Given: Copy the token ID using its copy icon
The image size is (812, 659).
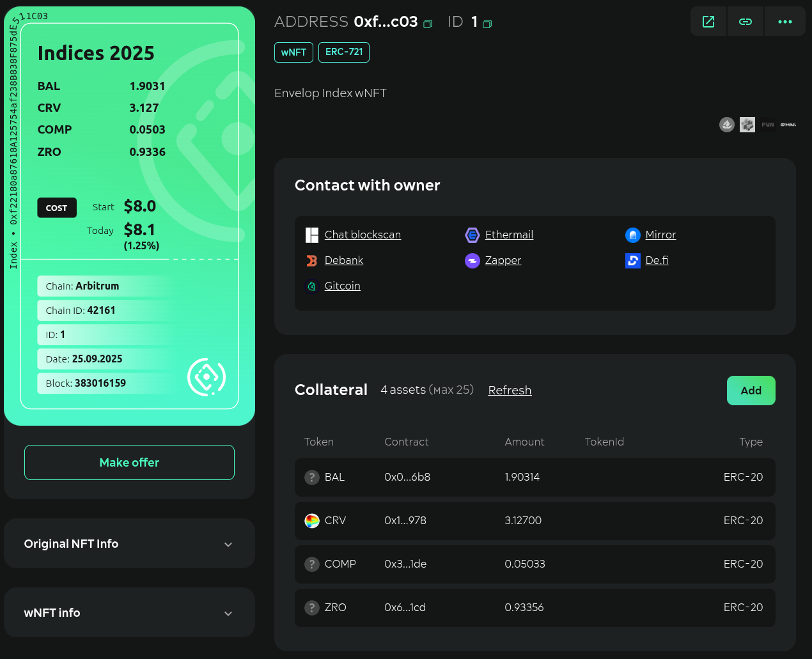Looking at the screenshot, I should point(487,23).
